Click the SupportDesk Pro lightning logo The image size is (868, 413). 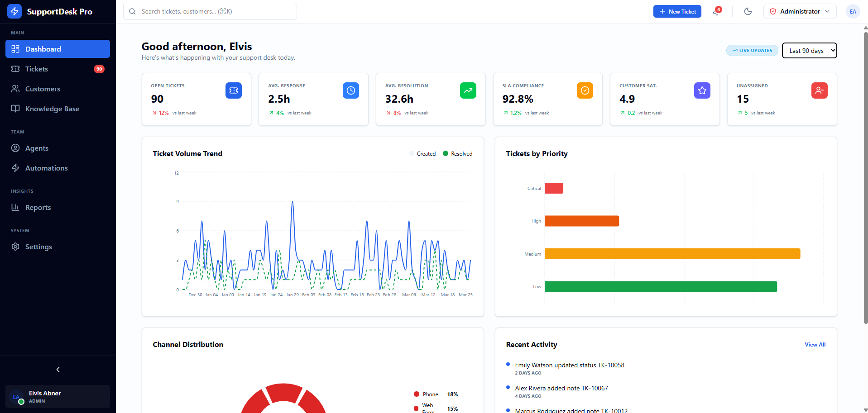[x=14, y=11]
